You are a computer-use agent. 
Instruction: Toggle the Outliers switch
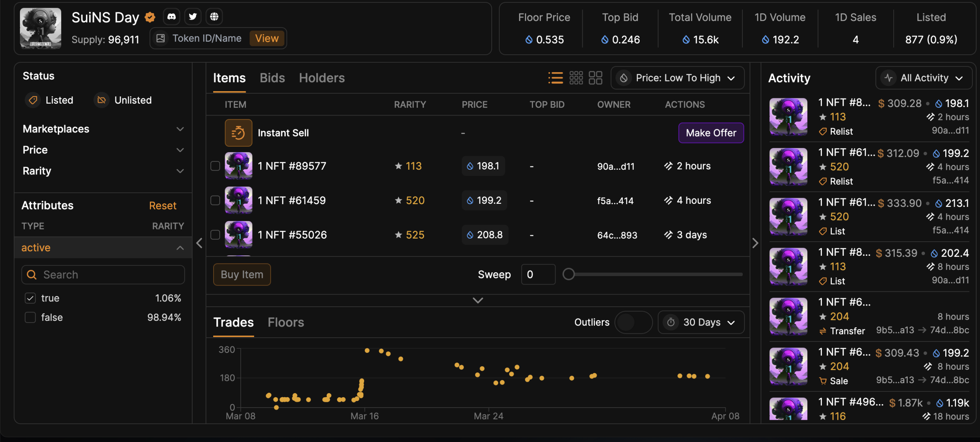pyautogui.click(x=633, y=322)
